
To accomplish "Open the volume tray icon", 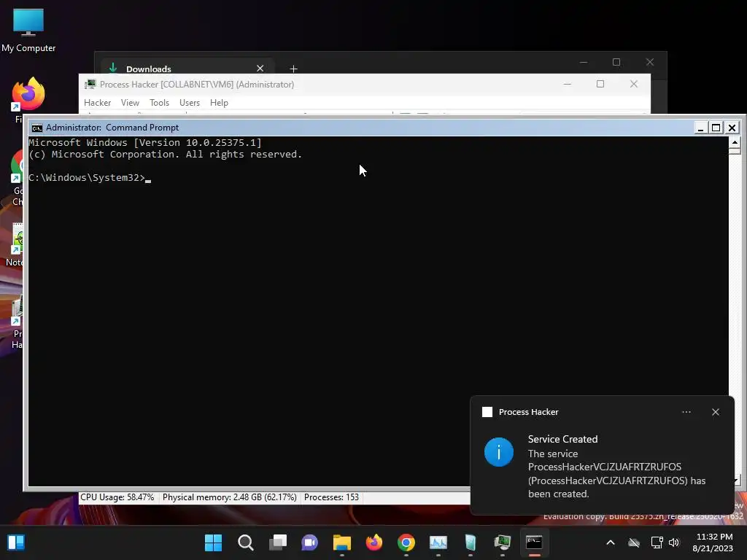I will 674,542.
